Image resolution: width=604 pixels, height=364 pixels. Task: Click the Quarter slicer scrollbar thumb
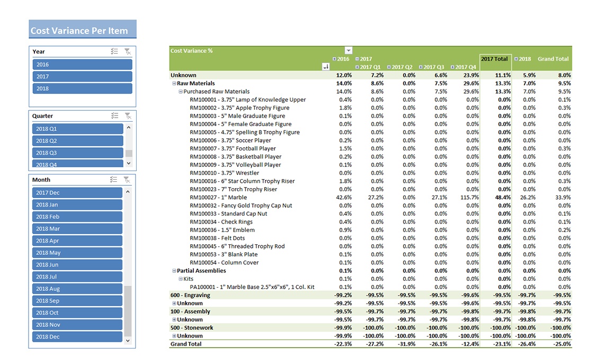(129, 153)
